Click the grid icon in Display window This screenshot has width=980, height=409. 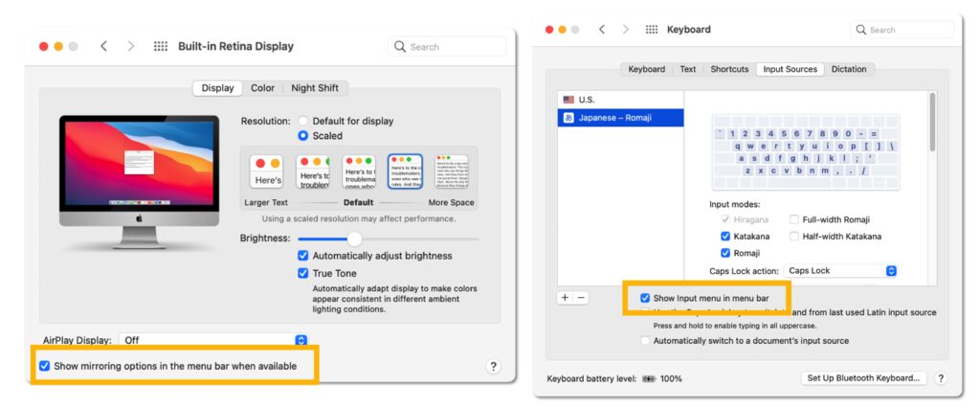tap(161, 46)
